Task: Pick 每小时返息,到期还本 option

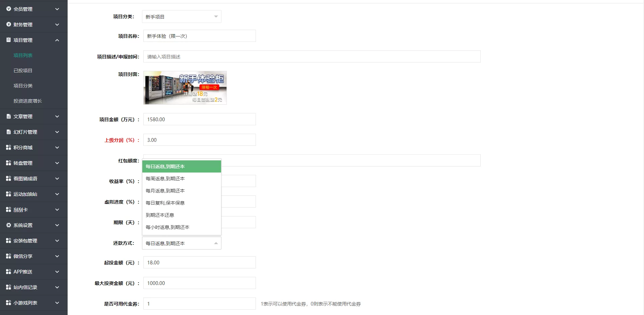Action: click(x=168, y=227)
